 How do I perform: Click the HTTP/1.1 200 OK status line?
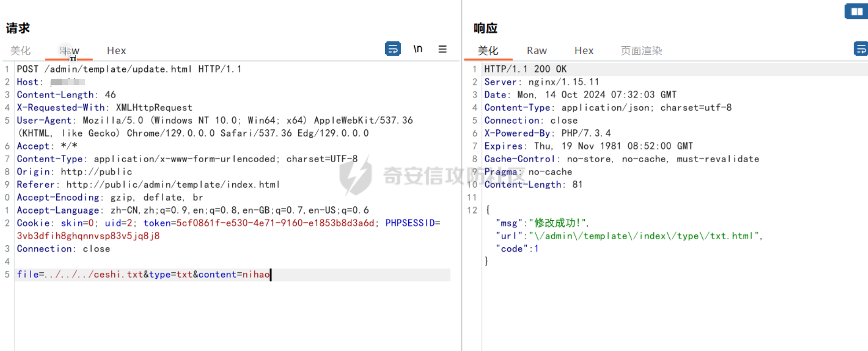pyautogui.click(x=525, y=69)
